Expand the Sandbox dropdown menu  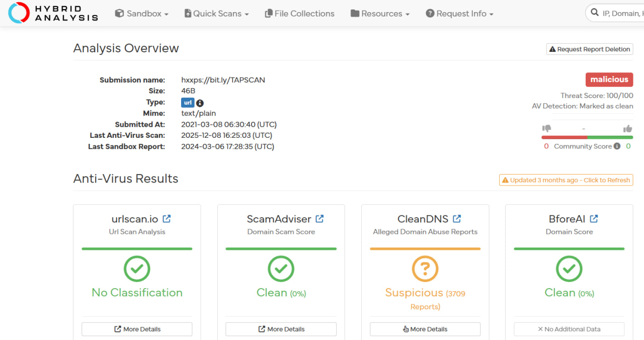click(x=141, y=14)
